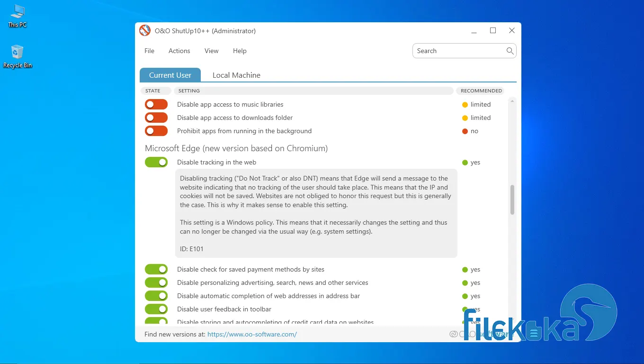Toggle Disable personalizing advertising, search, news
This screenshot has width=644, height=364.
click(x=156, y=282)
